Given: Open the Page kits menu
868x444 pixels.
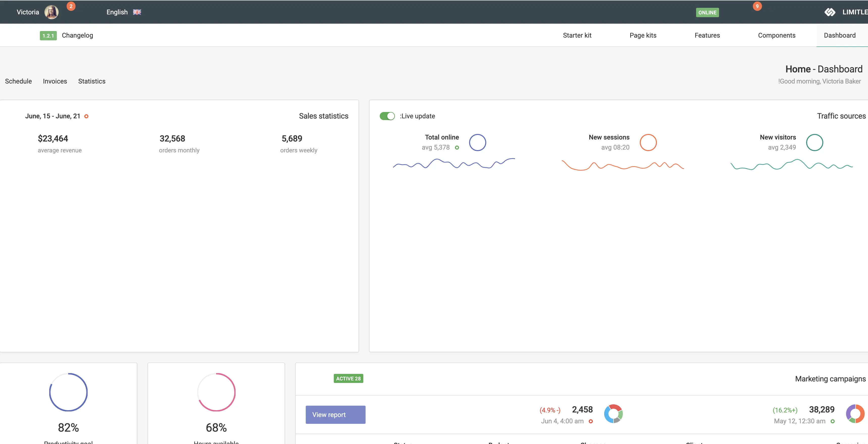Looking at the screenshot, I should click(643, 35).
